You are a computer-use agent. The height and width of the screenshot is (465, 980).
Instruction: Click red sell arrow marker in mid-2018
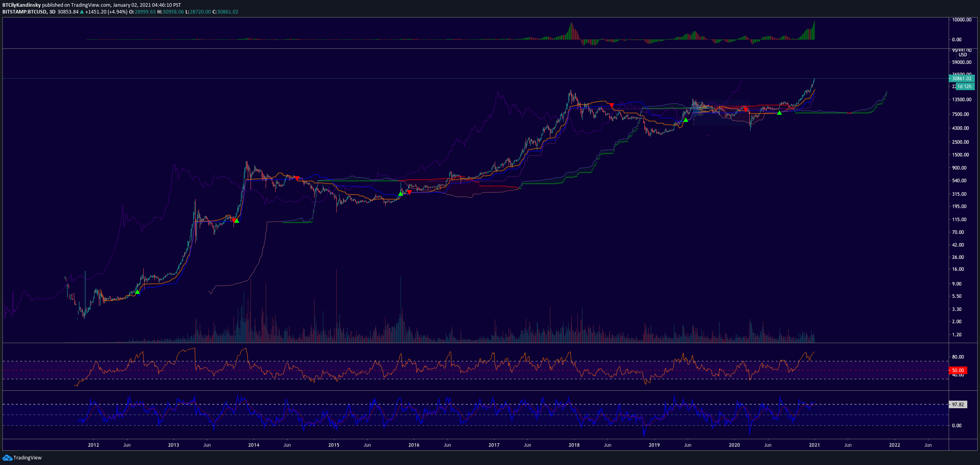612,105
